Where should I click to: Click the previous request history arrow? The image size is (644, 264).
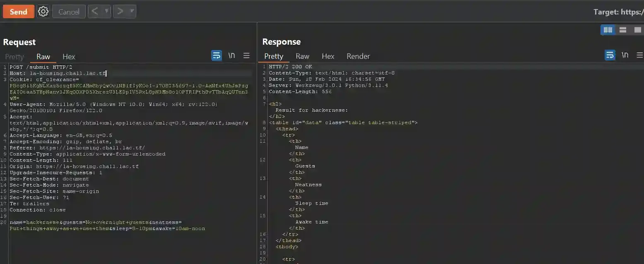pos(94,12)
